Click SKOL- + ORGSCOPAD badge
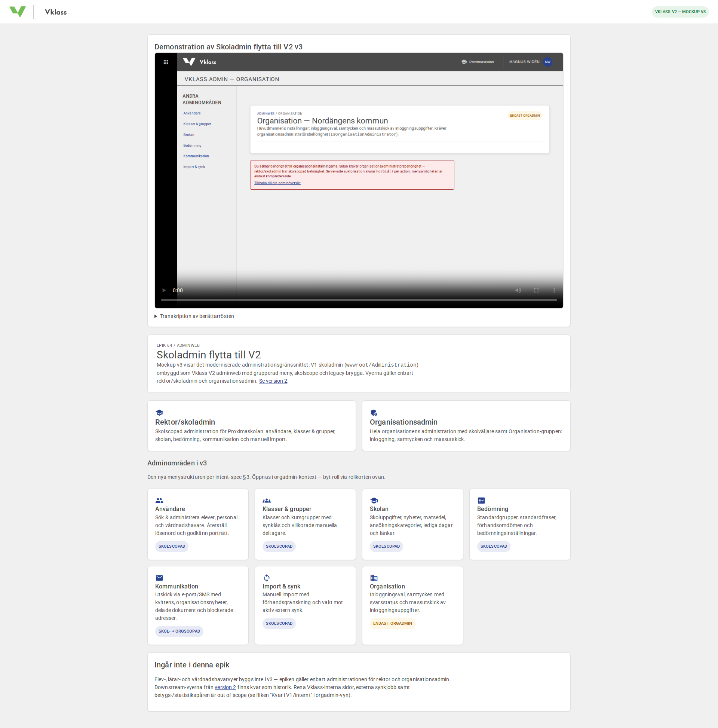 tap(179, 631)
